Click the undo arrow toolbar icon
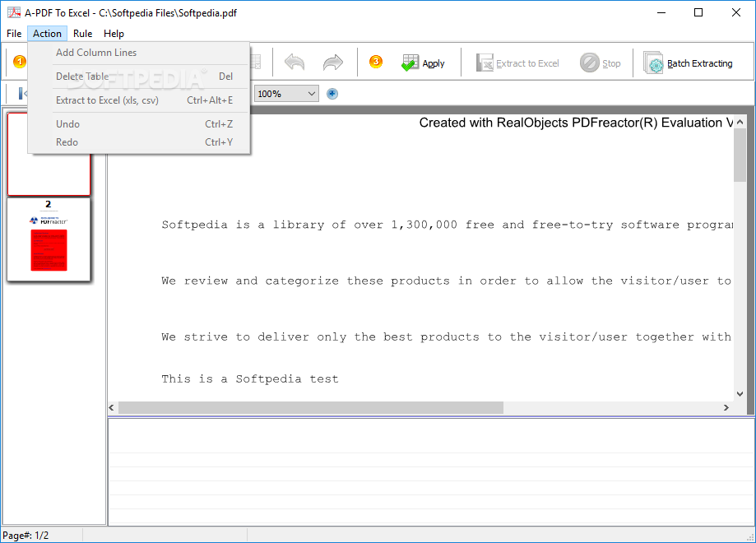Image resolution: width=756 pixels, height=543 pixels. (295, 63)
